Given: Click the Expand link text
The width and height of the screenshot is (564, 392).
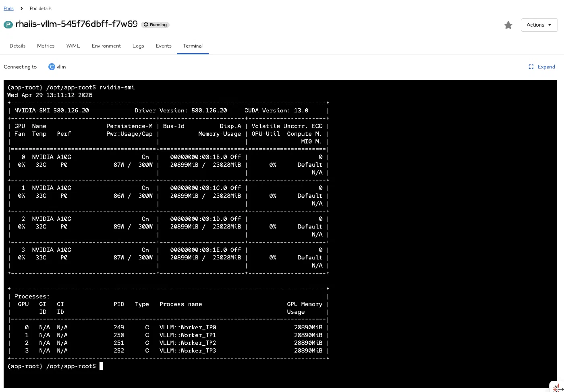Looking at the screenshot, I should click(x=546, y=67).
